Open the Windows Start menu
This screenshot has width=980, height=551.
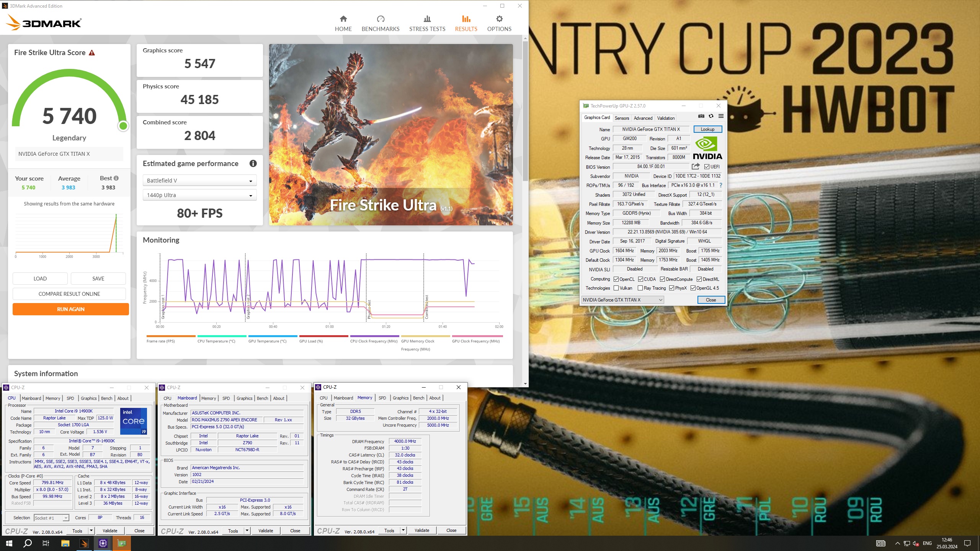[9, 543]
